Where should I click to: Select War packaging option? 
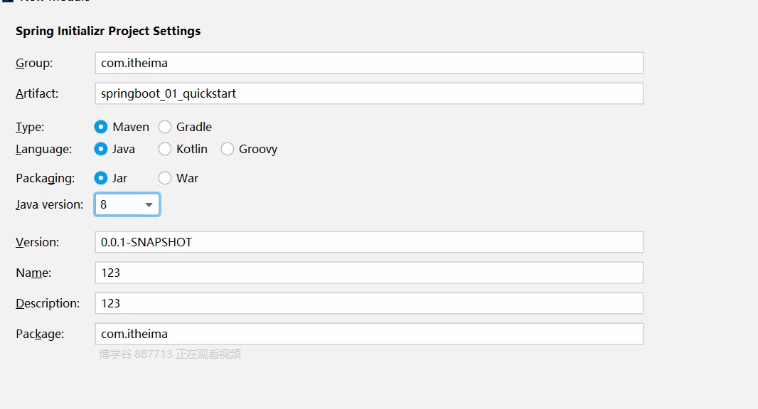pos(165,178)
